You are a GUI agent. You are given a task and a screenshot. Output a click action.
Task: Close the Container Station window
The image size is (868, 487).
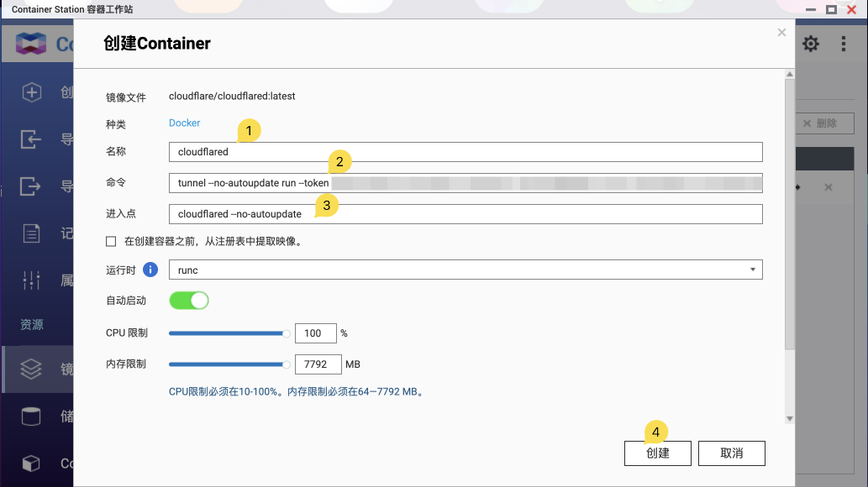[x=852, y=9]
